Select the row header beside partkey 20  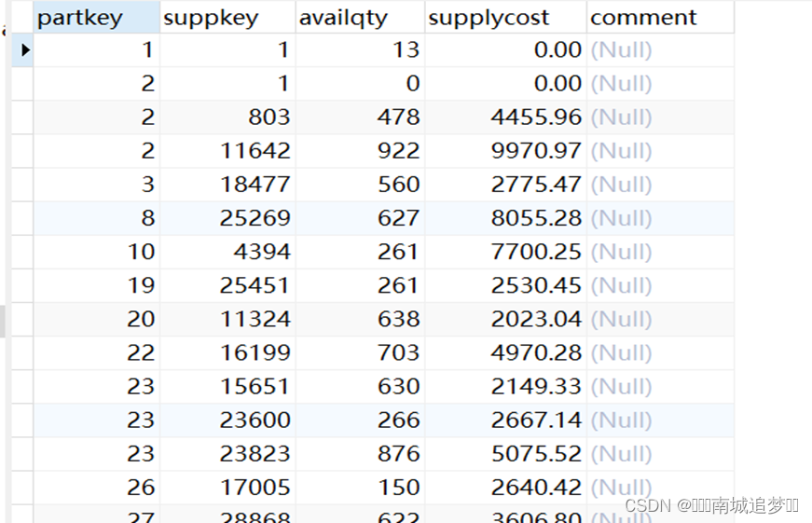(22, 319)
